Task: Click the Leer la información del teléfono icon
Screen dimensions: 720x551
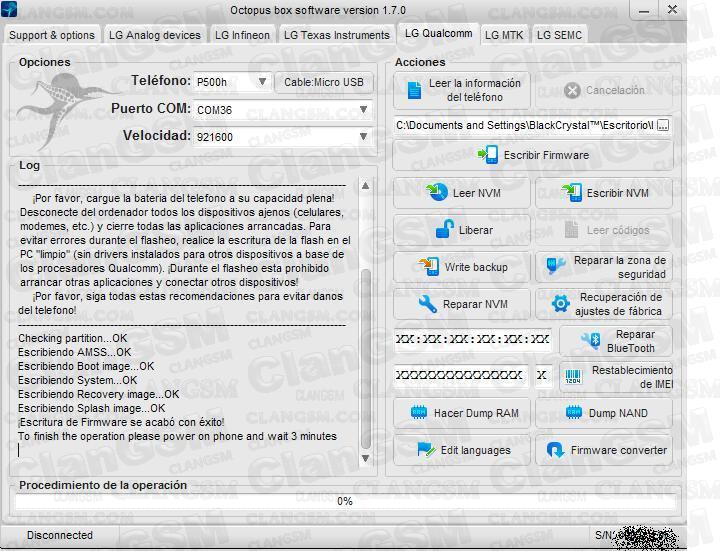Action: point(415,91)
